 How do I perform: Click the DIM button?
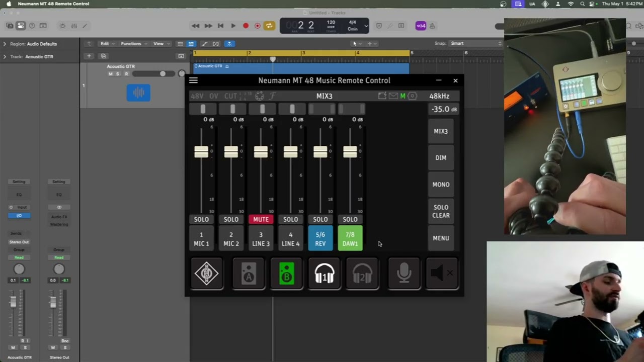pos(441,158)
